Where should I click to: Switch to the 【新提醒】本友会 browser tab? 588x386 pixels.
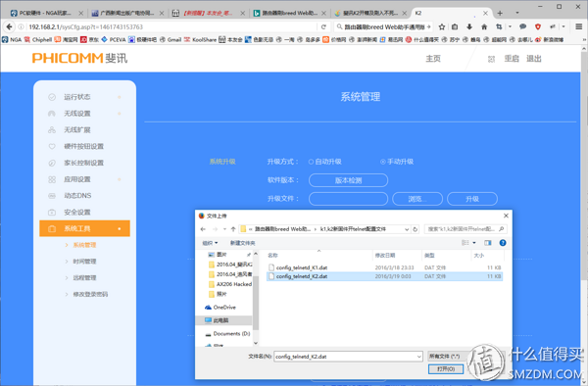[209, 13]
